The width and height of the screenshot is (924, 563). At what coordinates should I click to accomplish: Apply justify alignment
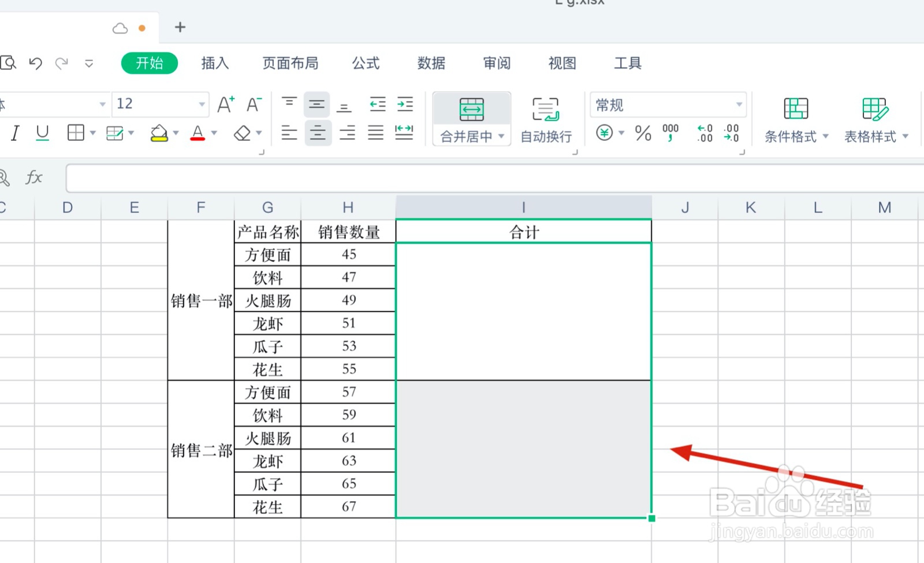pos(376,133)
